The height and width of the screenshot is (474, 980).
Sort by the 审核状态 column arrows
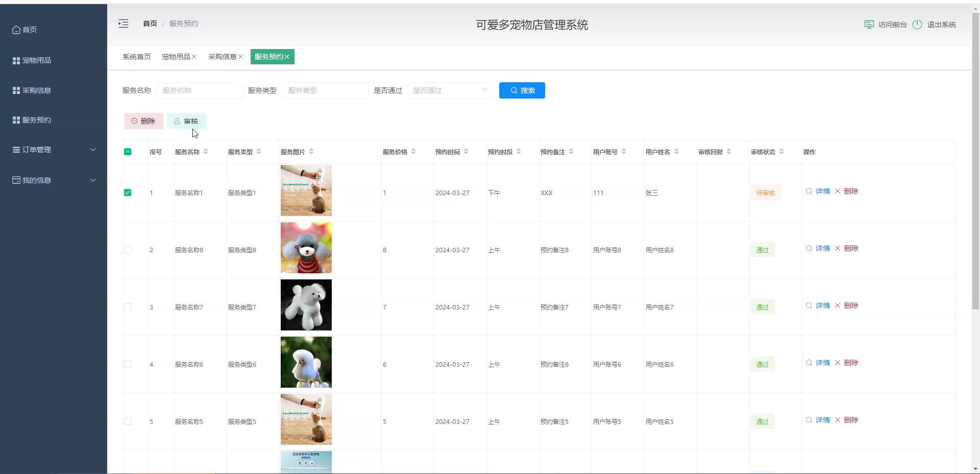tap(781, 152)
